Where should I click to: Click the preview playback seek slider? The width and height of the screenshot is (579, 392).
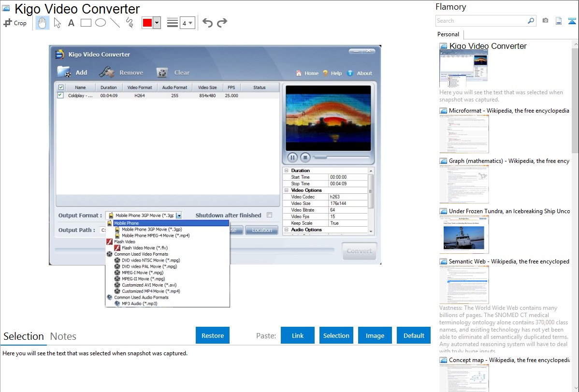pos(341,158)
